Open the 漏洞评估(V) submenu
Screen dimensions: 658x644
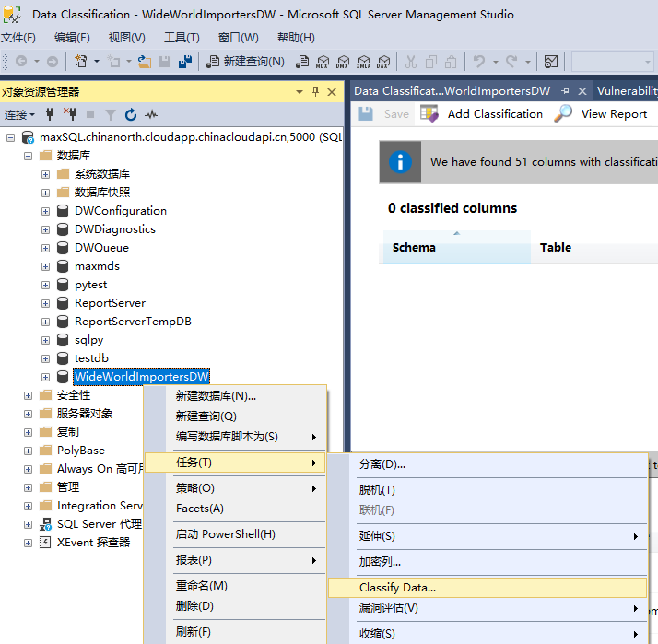[488, 608]
